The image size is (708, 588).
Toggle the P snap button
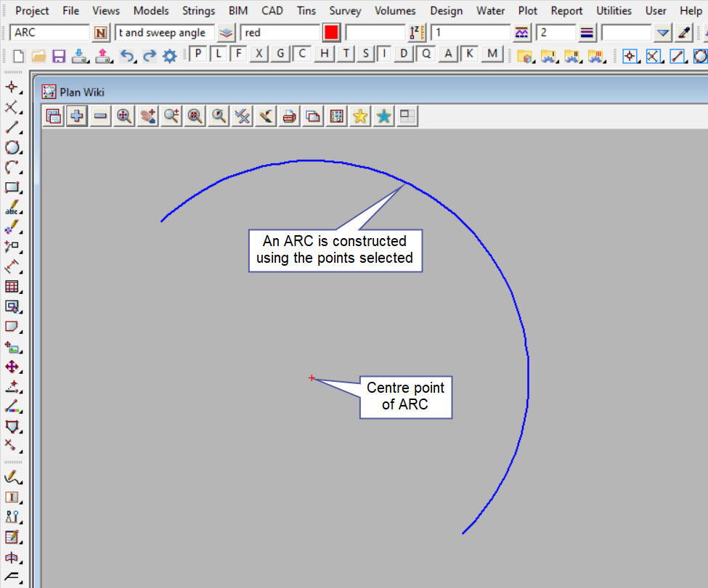tap(198, 54)
